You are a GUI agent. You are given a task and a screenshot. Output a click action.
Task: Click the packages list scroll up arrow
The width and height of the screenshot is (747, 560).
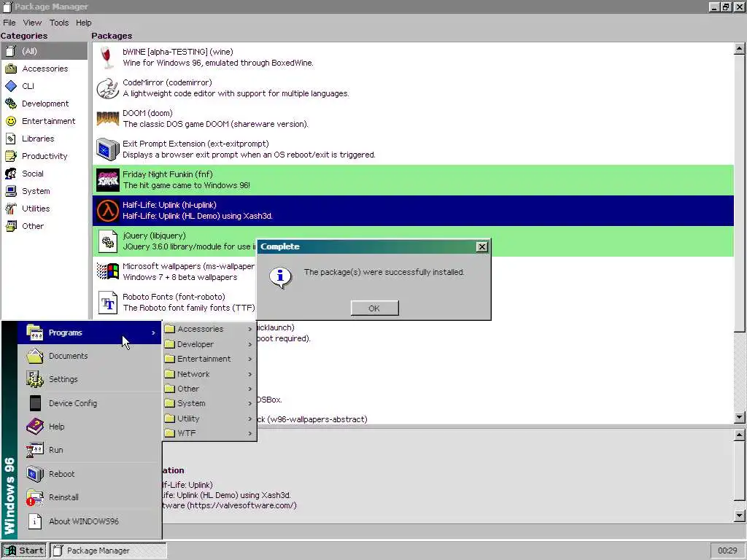740,49
